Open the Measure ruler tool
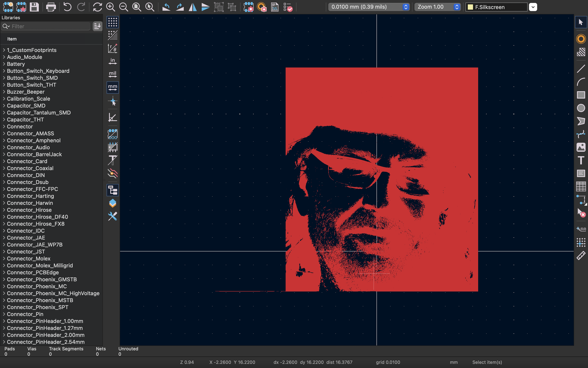588x368 pixels. [x=581, y=255]
